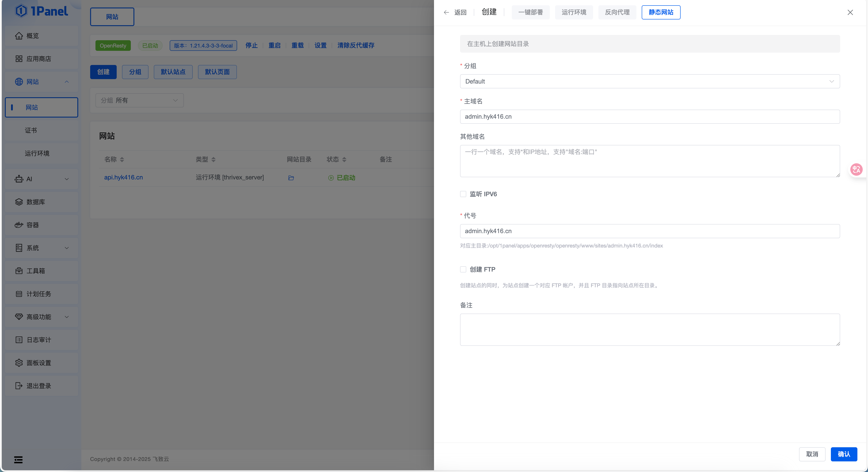Click the pink translate floating icon
Screen dimensions: 868x472
click(856, 169)
